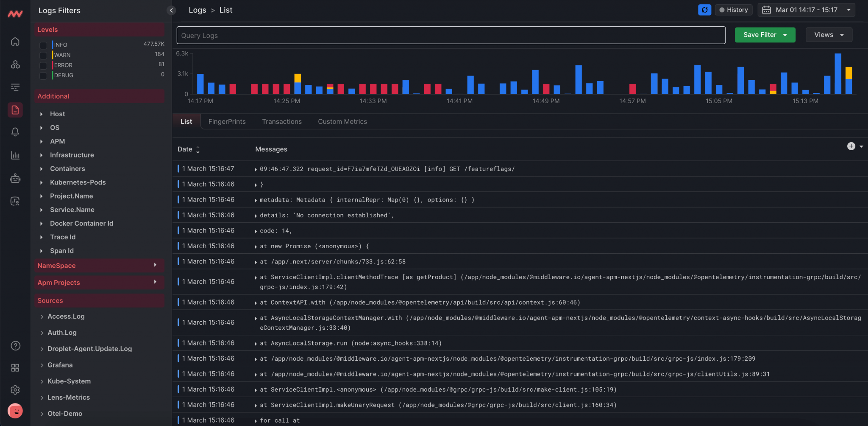Open the APM section from the sidebar
The height and width of the screenshot is (426, 868).
coord(15,87)
